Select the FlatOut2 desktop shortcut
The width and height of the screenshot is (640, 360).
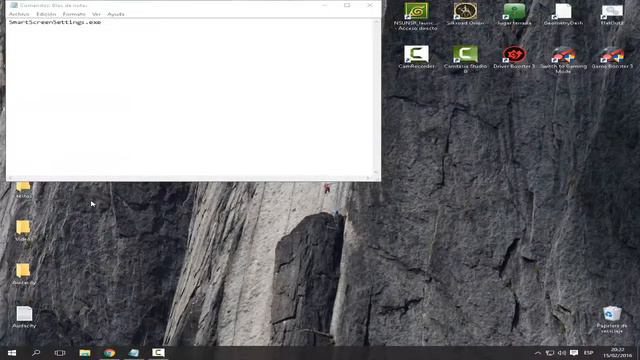tap(612, 14)
